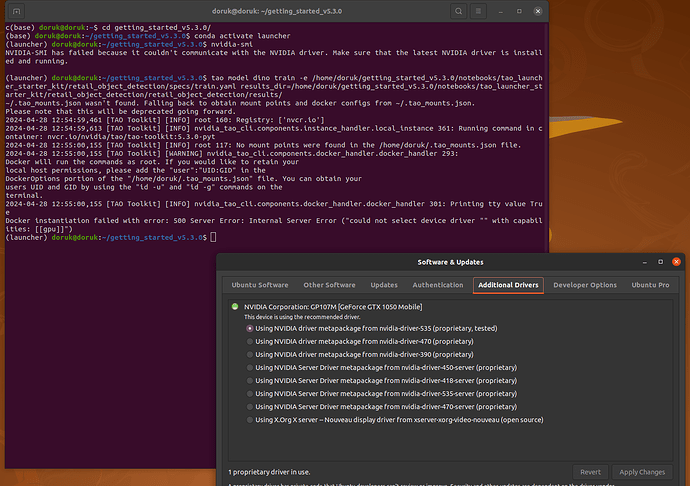Open the Authentication tab
Viewport: 690px width, 486px height.
coord(438,285)
